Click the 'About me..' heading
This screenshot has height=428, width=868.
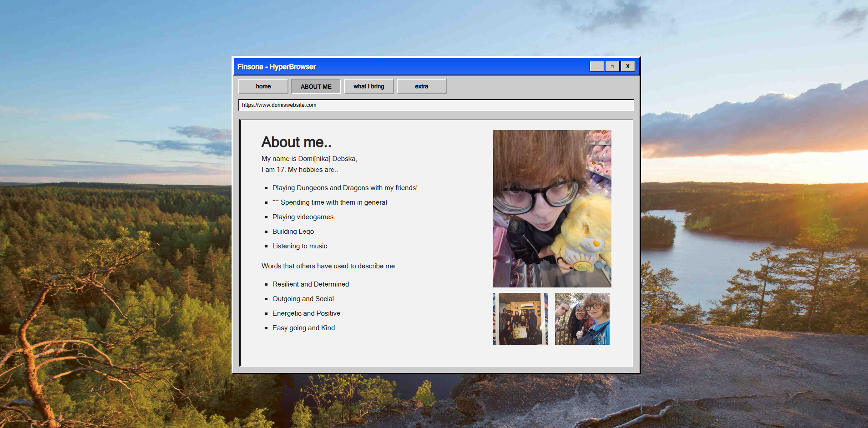tap(296, 142)
